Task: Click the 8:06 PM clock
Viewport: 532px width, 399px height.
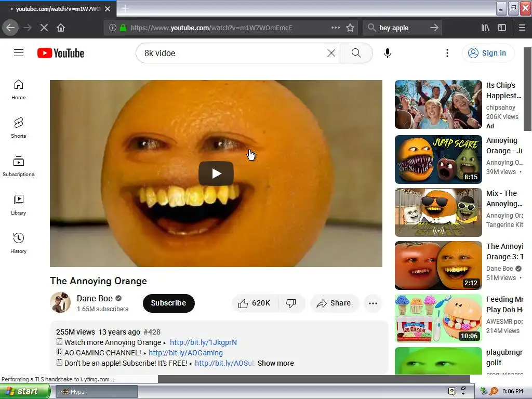Action: pos(513,391)
